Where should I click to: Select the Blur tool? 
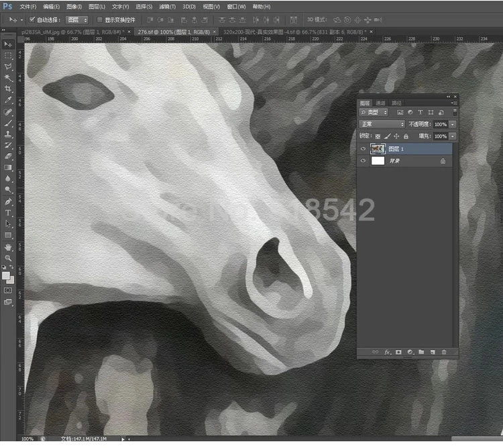8,178
